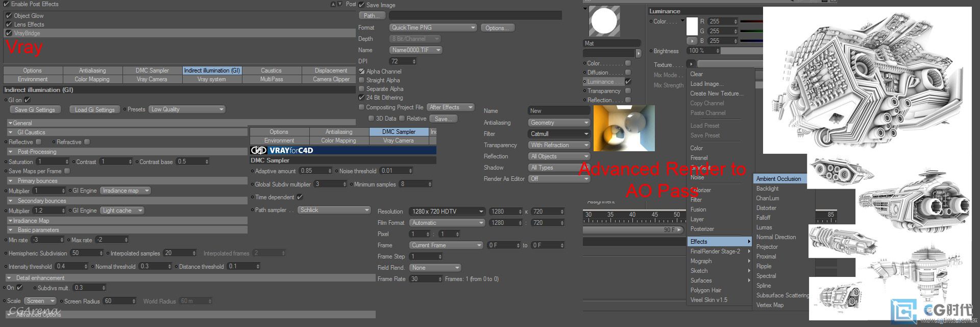The width and height of the screenshot is (980, 327).
Task: Select Load Image... in the texture menu
Action: (707, 84)
